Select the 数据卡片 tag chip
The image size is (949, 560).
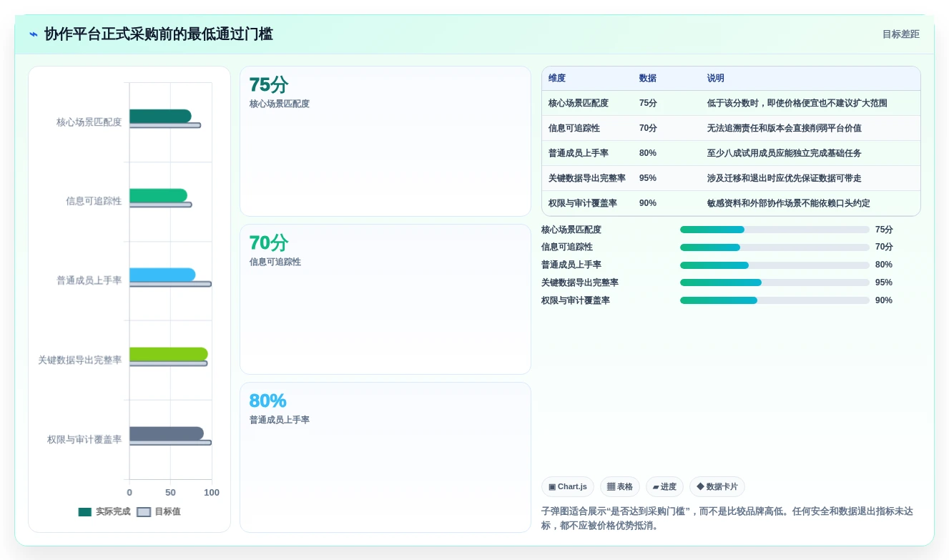717,487
